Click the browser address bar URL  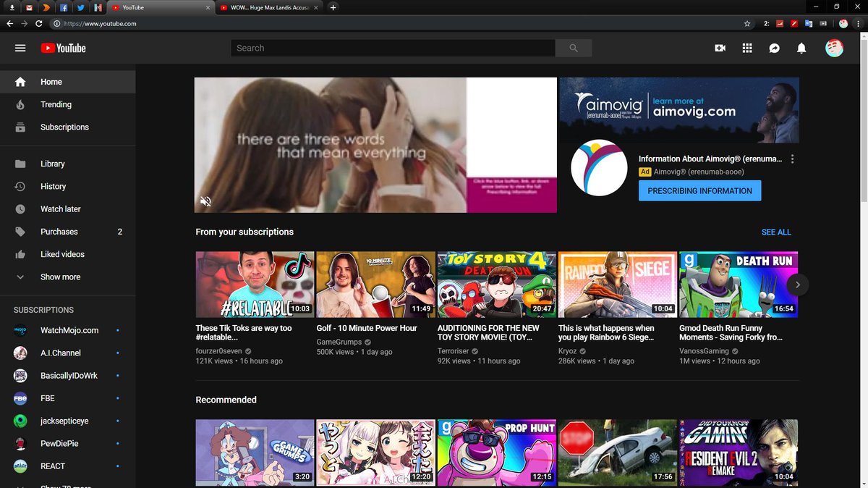pos(101,23)
